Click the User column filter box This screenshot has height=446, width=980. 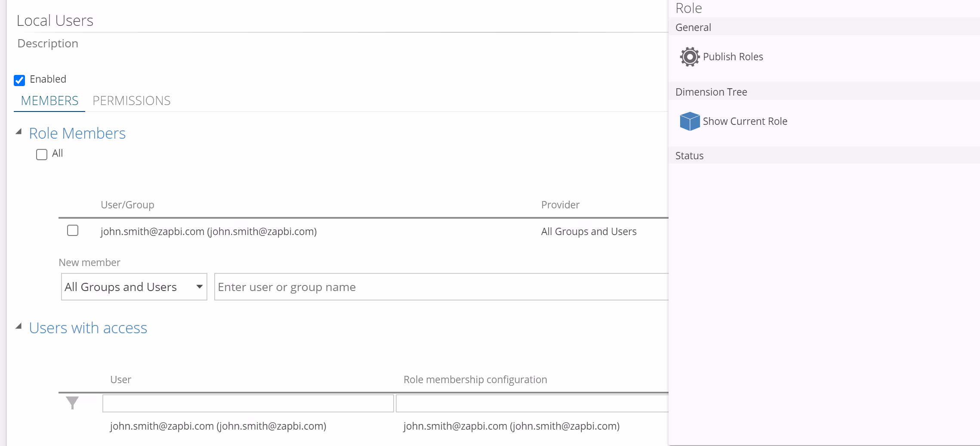tap(248, 403)
